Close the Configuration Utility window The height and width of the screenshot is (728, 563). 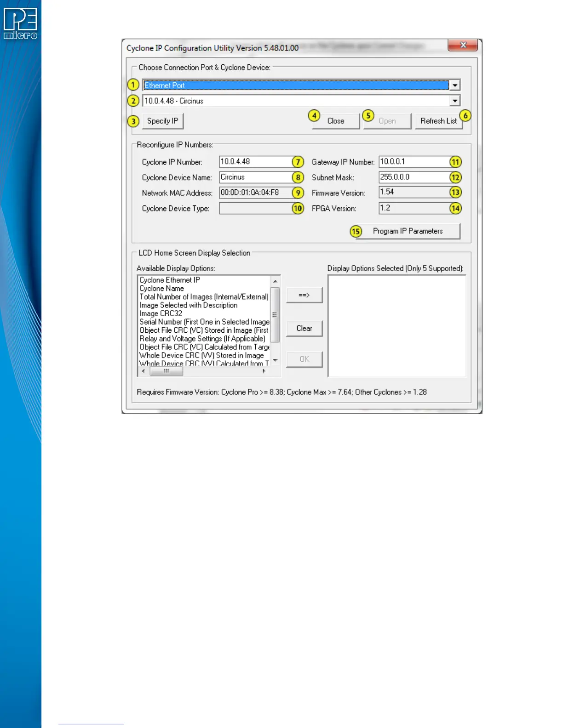click(x=464, y=45)
